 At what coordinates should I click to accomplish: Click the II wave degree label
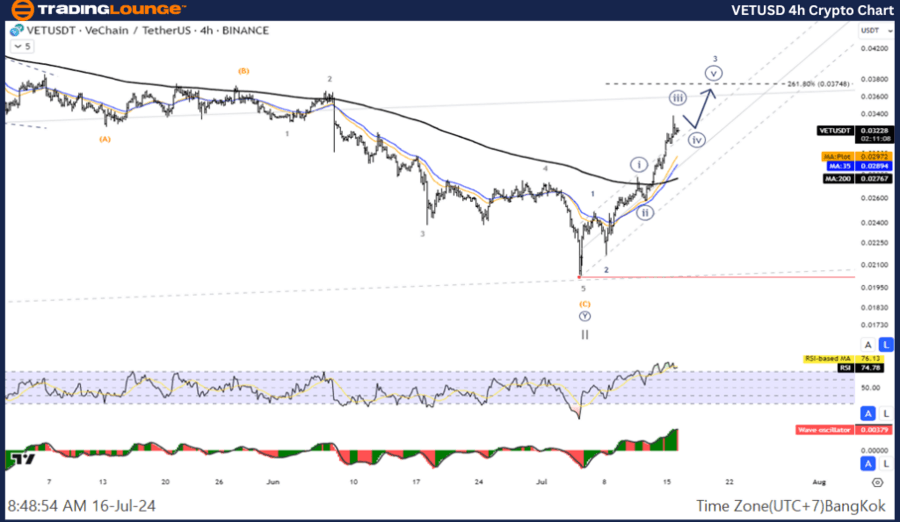tap(585, 334)
